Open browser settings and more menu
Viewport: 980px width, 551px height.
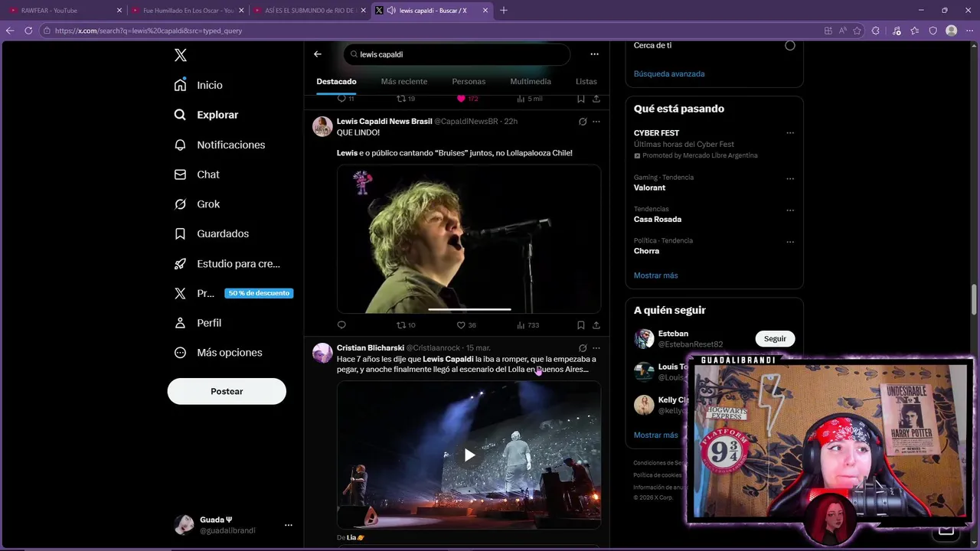[969, 31]
